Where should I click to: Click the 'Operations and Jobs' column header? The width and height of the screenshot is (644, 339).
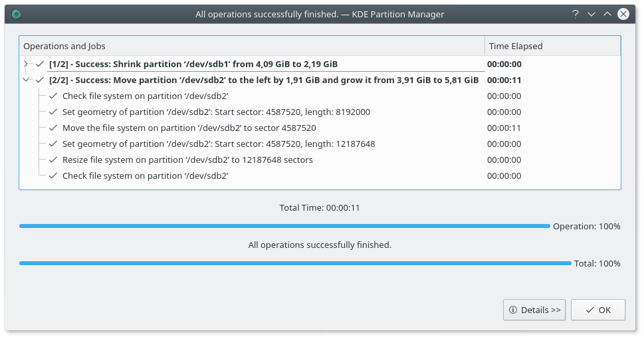pos(64,47)
